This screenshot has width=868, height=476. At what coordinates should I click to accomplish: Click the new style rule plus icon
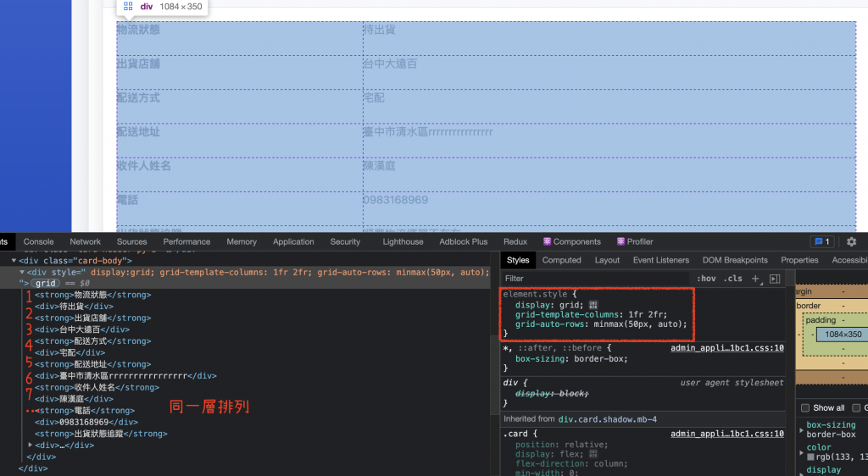pyautogui.click(x=755, y=279)
